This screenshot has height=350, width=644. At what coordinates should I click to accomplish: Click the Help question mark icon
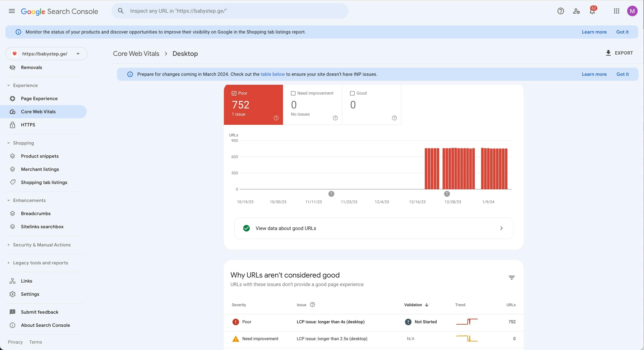(x=561, y=11)
